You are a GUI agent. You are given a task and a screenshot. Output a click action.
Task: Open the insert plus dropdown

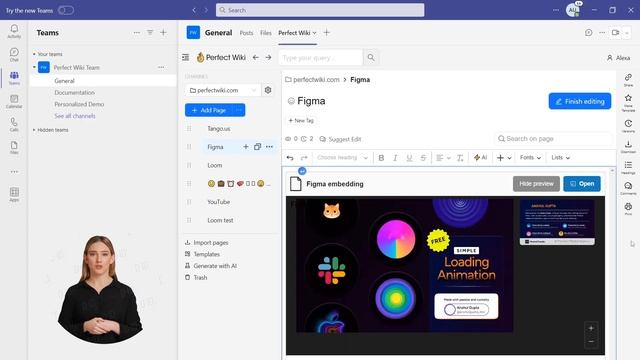click(x=504, y=158)
